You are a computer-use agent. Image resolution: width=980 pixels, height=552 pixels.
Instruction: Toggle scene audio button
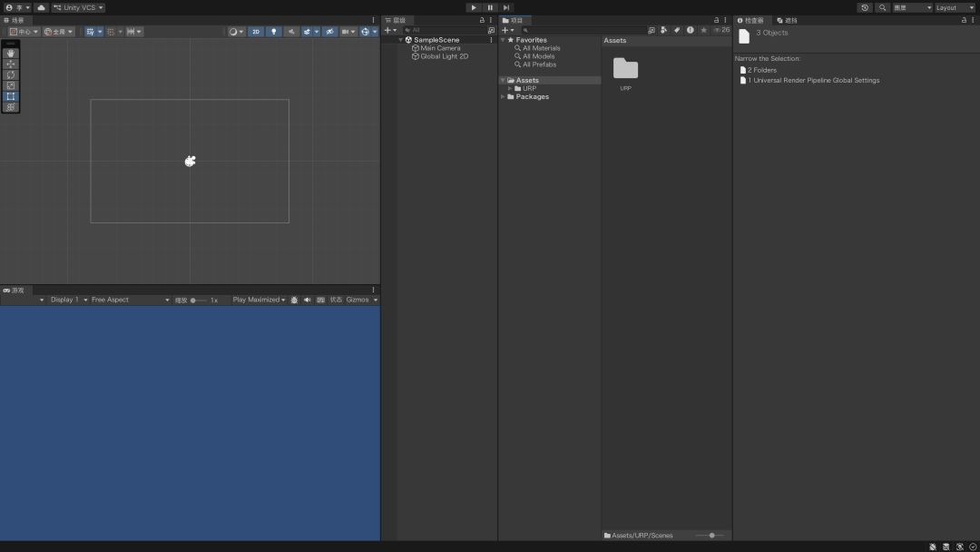[291, 31]
